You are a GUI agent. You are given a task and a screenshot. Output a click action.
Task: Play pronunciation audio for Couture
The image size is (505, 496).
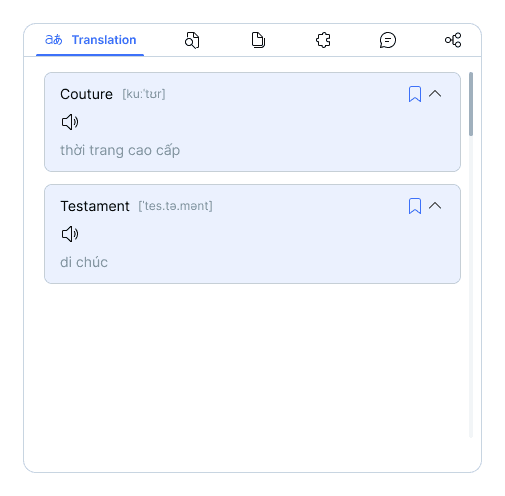coord(70,122)
